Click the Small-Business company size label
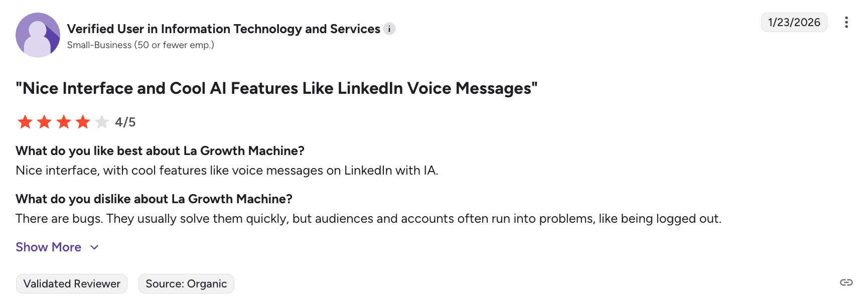Screen dimensions: 868x306 pyautogui.click(x=140, y=45)
